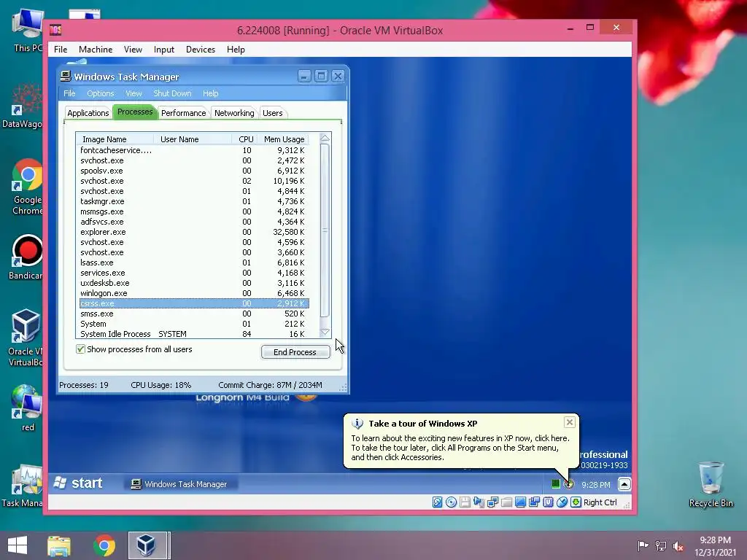Open Oracle VM VirtualBox desktop shortcut
Image resolution: width=747 pixels, height=560 pixels.
tap(26, 337)
